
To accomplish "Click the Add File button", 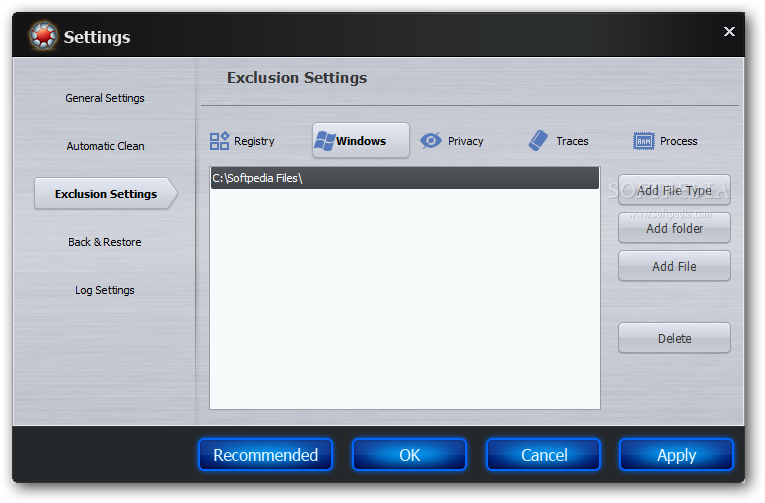I will coord(674,266).
